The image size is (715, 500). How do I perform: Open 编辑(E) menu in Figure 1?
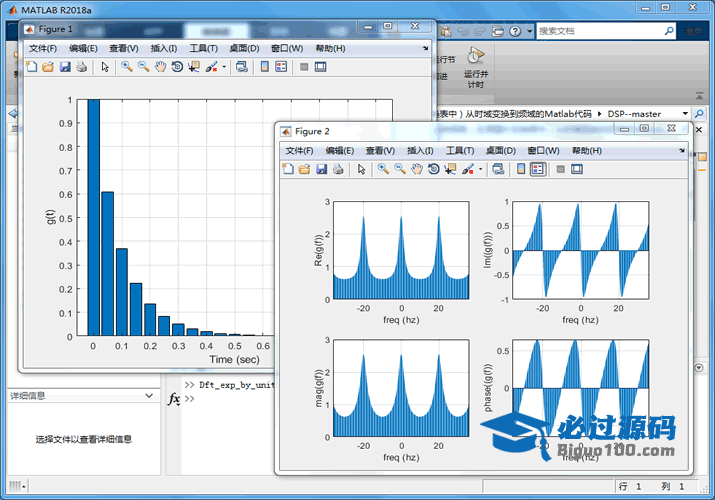point(83,48)
